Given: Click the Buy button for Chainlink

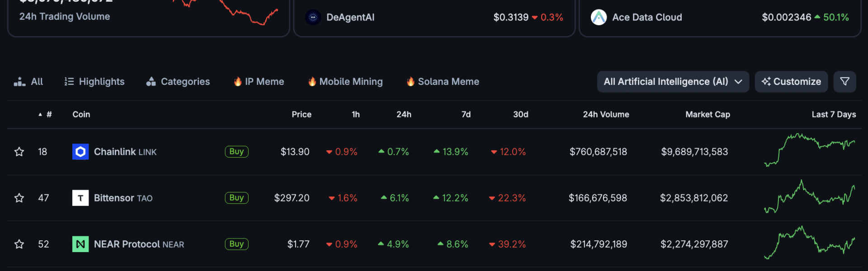Looking at the screenshot, I should pyautogui.click(x=236, y=152).
